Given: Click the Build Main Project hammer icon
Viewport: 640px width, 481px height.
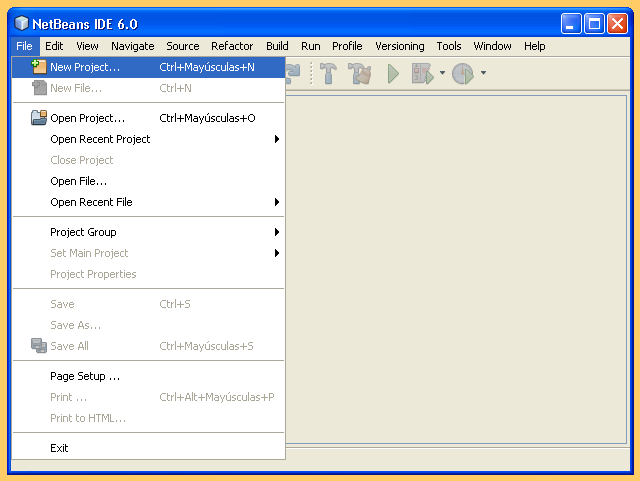Looking at the screenshot, I should tap(328, 73).
